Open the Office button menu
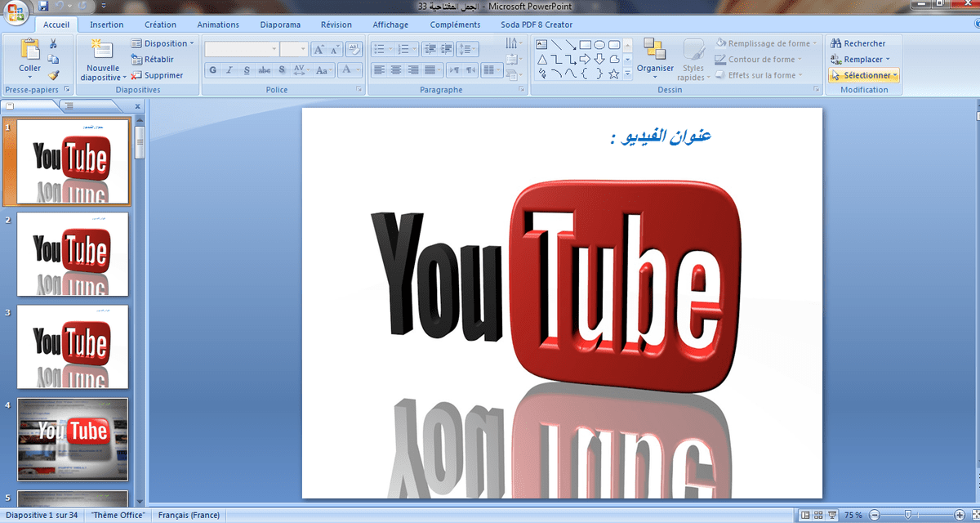The image size is (980, 523). [16, 12]
